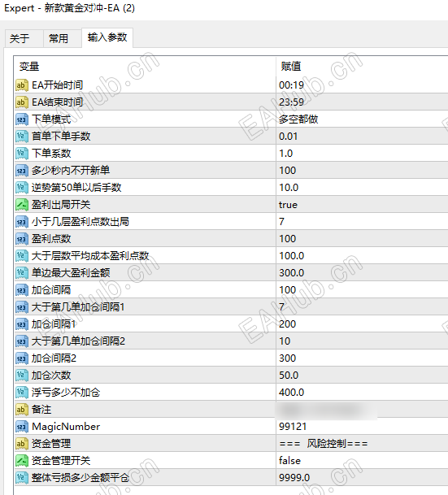Click the double-type icon beside 下单系数

coord(21,153)
